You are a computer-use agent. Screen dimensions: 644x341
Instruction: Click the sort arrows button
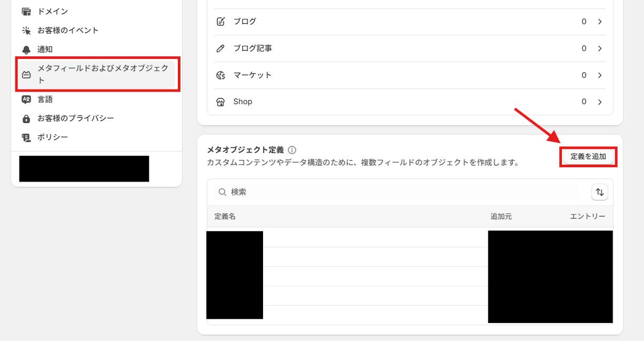pyautogui.click(x=600, y=193)
